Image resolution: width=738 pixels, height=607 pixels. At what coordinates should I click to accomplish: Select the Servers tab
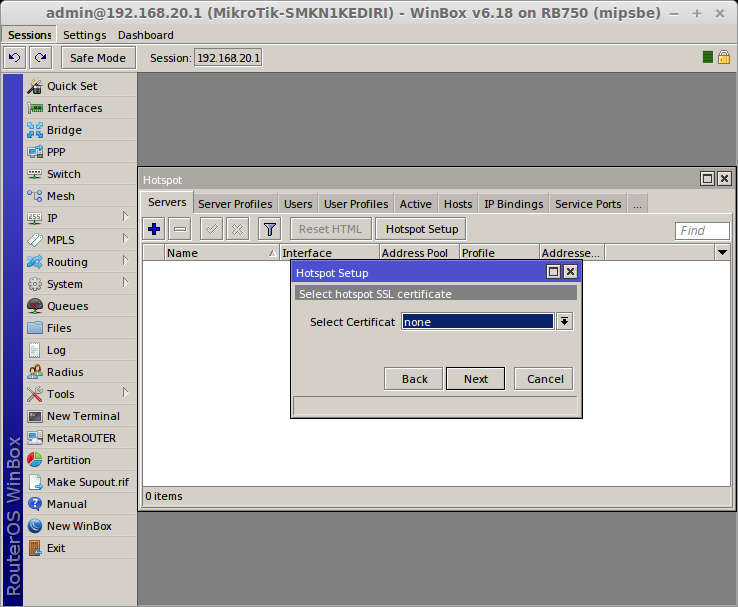pyautogui.click(x=167, y=202)
